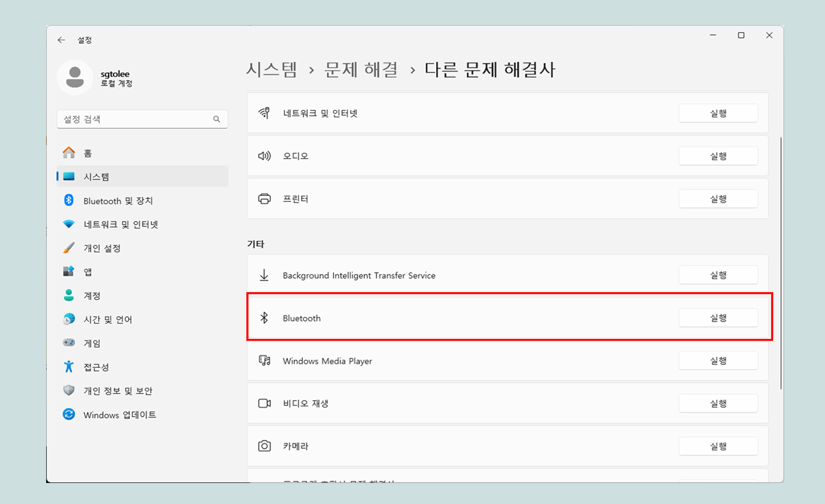Screen dimensions: 825x504
Task: Open Windows 업데이트 label
Action: [120, 415]
